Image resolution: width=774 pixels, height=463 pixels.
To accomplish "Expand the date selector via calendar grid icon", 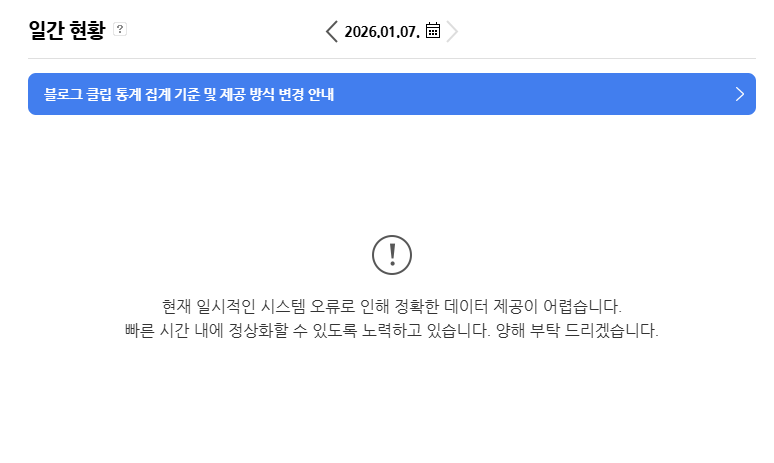I will coord(433,31).
